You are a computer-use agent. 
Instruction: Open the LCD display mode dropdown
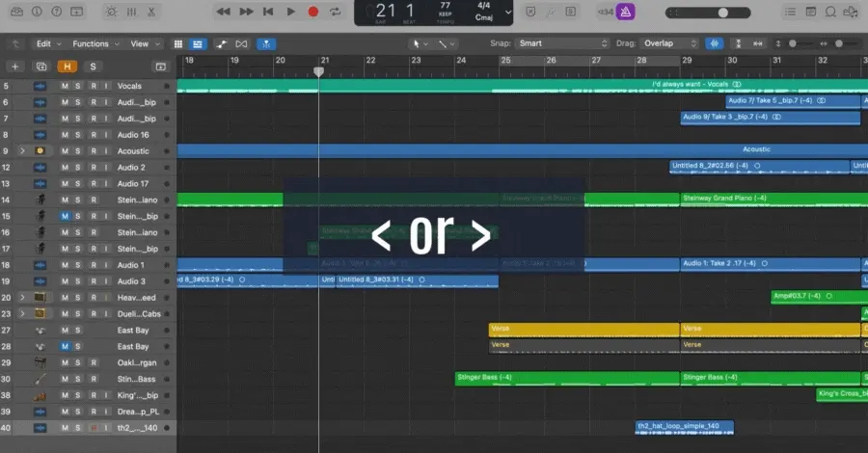(507, 13)
